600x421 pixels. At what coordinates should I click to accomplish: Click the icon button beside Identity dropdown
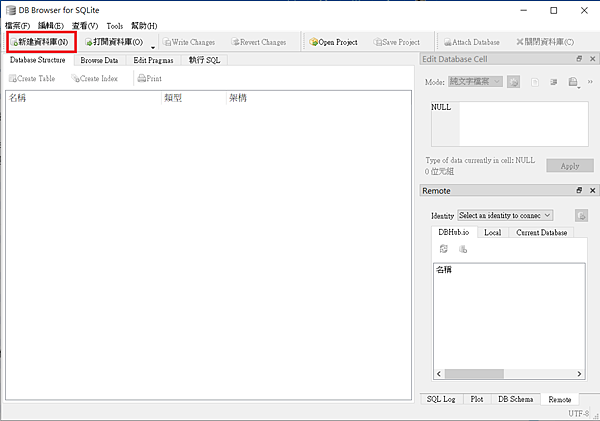[x=581, y=215]
